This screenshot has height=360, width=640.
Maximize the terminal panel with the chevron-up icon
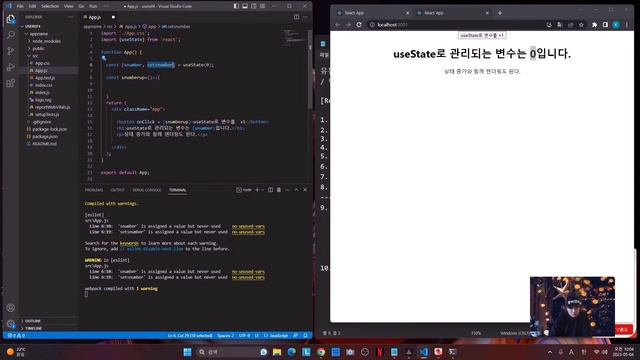click(x=296, y=190)
